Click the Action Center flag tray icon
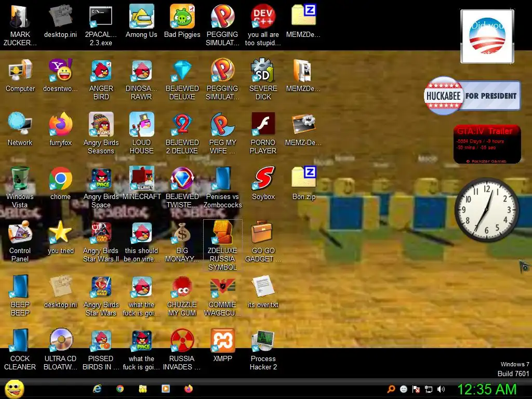Image resolution: width=532 pixels, height=399 pixels. click(416, 389)
